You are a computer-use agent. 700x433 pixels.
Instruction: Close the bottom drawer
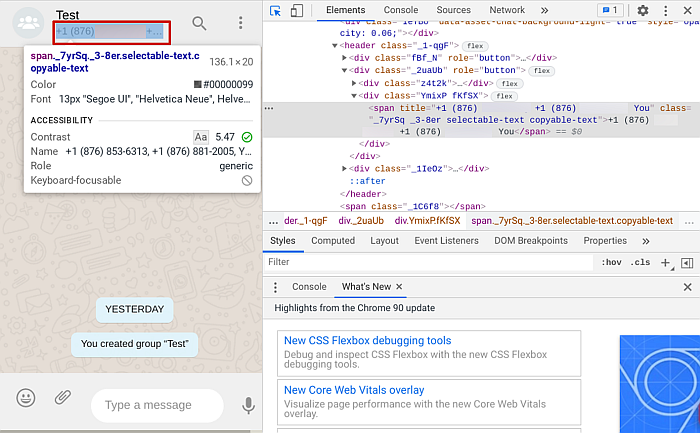688,287
